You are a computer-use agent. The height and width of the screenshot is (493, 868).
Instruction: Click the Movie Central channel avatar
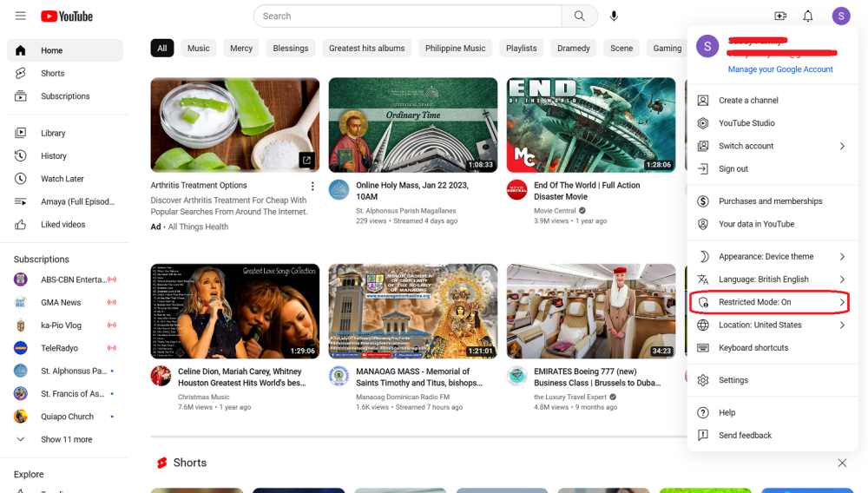tap(517, 190)
